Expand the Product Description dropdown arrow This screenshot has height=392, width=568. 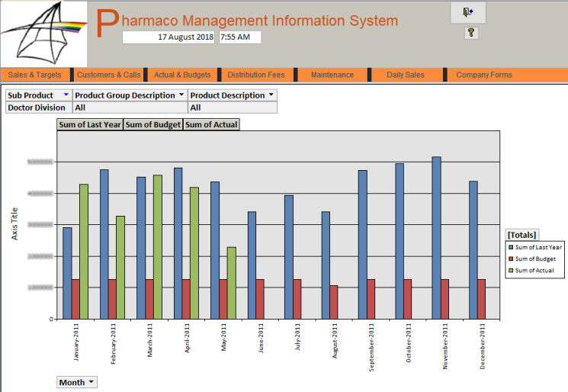coord(271,95)
